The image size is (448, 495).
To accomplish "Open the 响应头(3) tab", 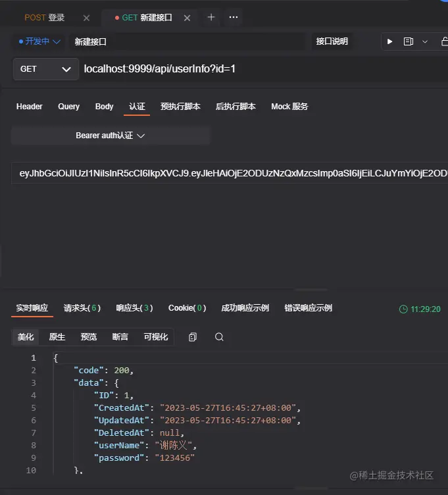I will 134,308.
